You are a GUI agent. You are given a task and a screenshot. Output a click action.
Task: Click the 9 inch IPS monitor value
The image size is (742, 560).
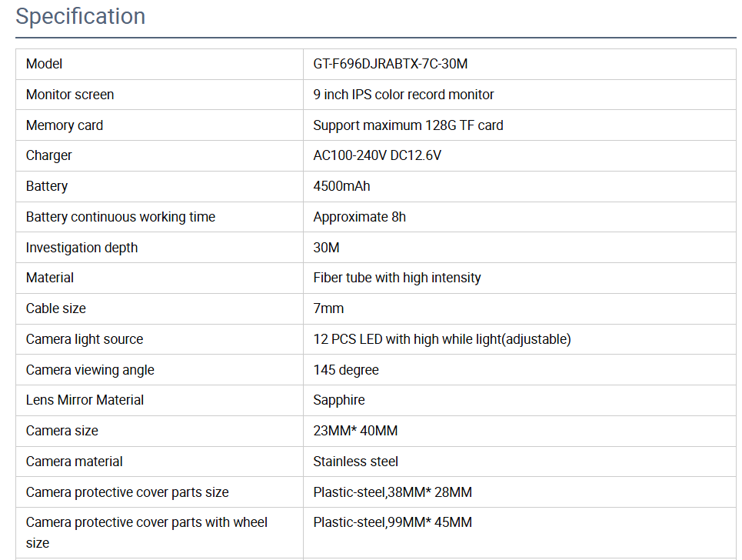coord(403,95)
